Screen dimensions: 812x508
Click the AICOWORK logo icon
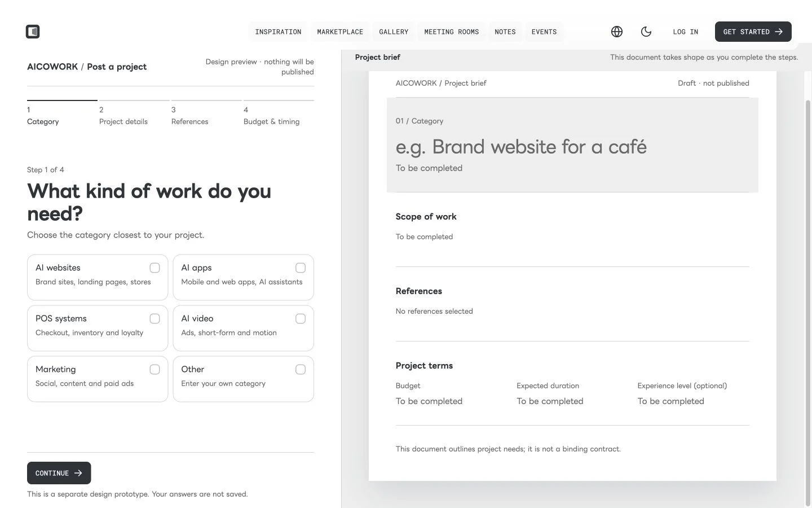pyautogui.click(x=33, y=32)
